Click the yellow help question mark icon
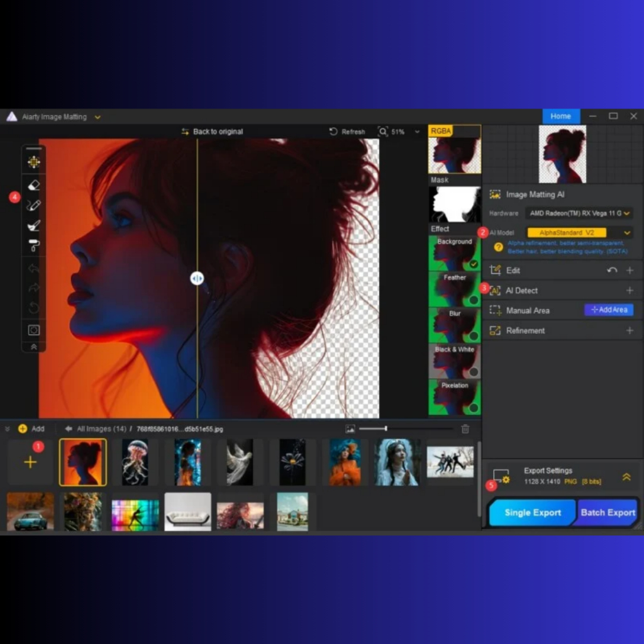This screenshot has height=644, width=644. pos(498,247)
